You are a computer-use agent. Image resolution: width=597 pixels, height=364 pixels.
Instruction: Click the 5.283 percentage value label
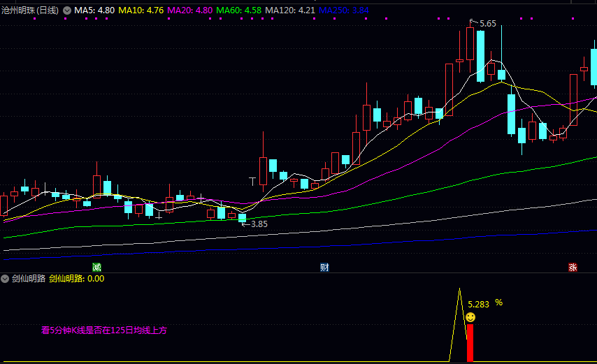[x=479, y=304]
